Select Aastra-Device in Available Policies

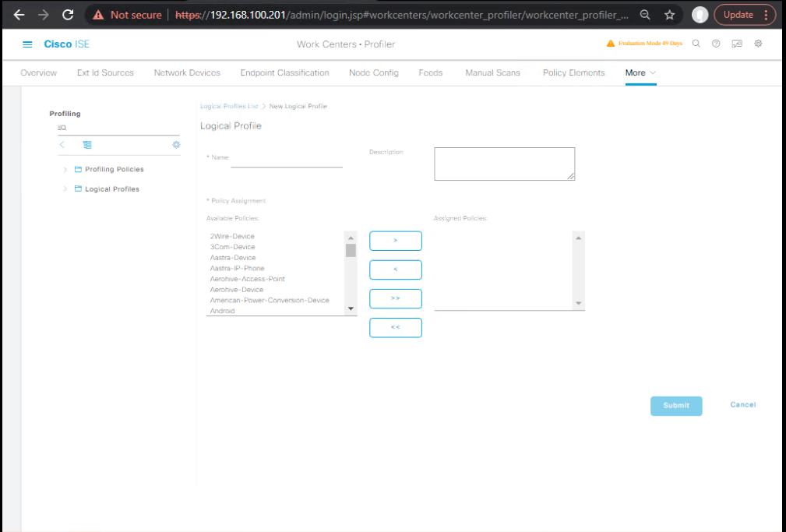click(x=233, y=258)
